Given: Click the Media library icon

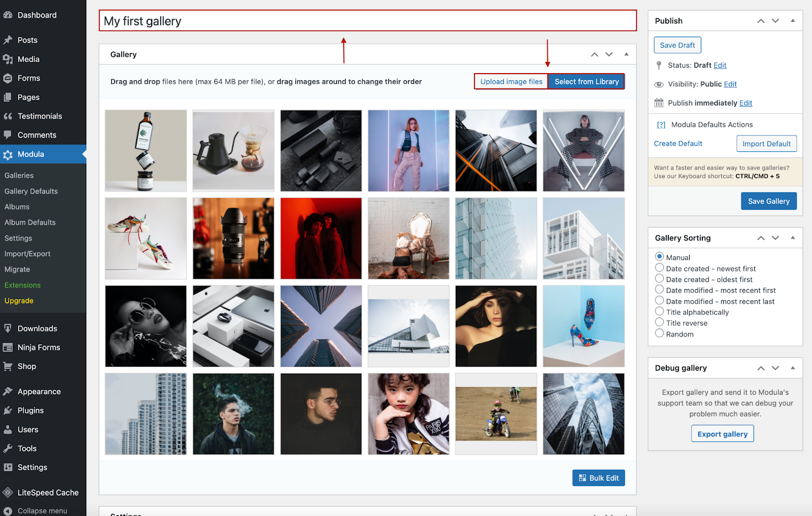Looking at the screenshot, I should click(8, 59).
